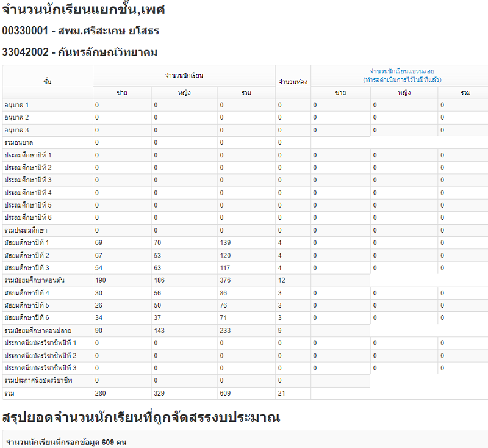
Task: Click the page title จำนวนนักเรียนแยกชั้น,เพศ
Action: [x=84, y=10]
